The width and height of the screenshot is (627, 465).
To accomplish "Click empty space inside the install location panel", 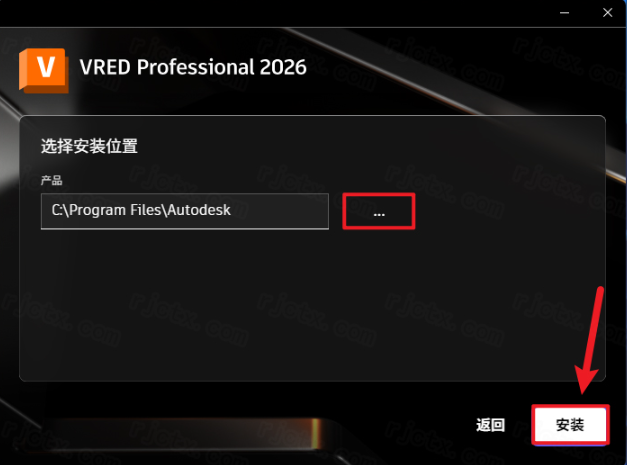I will [312, 304].
